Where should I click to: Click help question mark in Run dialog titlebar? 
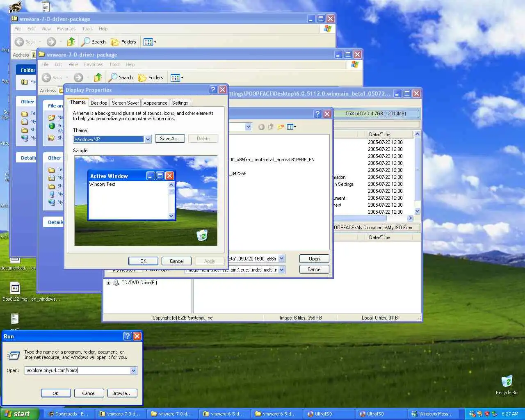128,336
